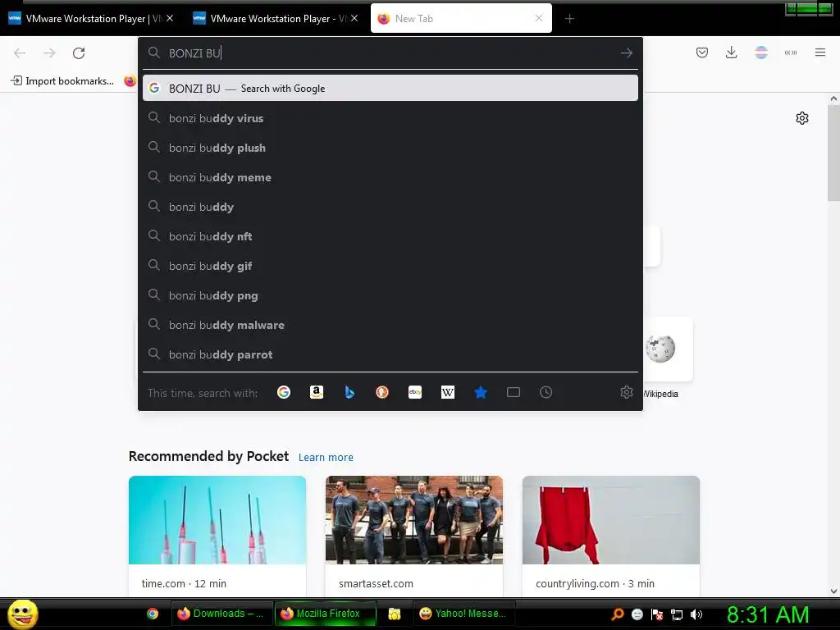Screen dimensions: 840x630
Task: Search this time with Google icon
Action: 284,392
